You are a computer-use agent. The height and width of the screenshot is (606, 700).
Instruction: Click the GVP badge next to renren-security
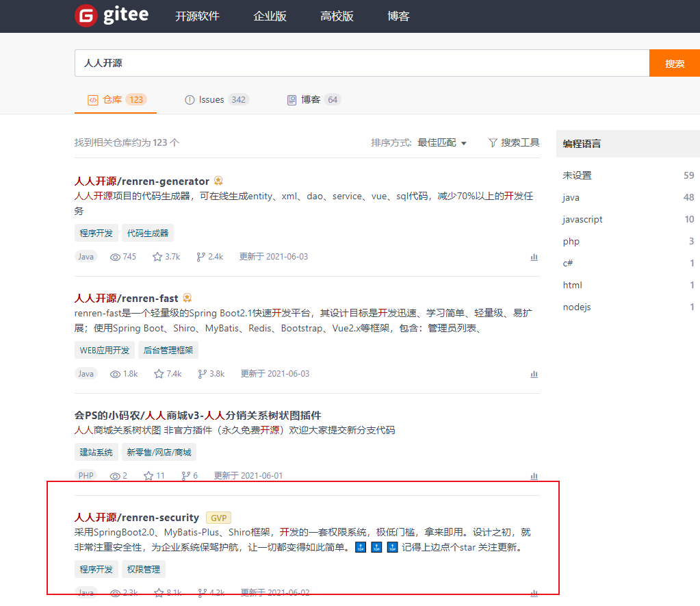pyautogui.click(x=218, y=518)
